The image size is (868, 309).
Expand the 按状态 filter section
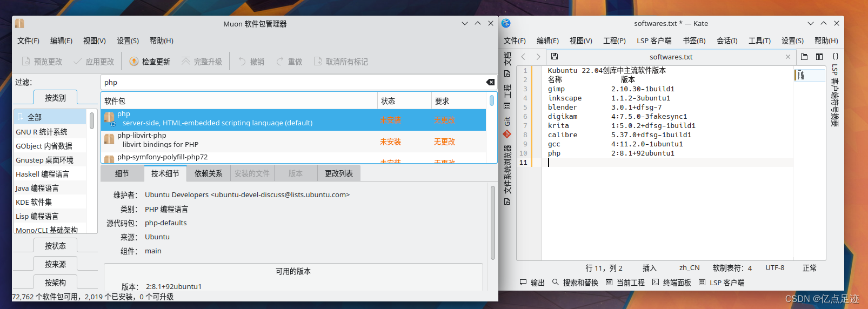[55, 246]
